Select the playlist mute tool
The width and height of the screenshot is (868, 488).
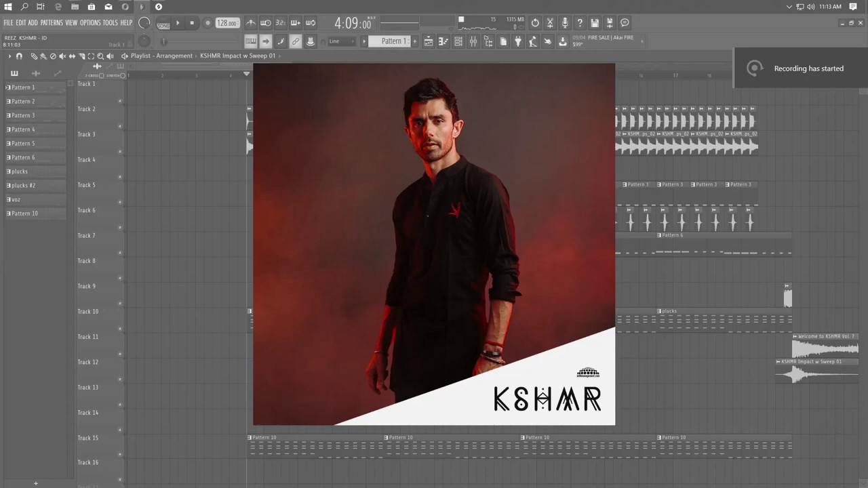click(x=62, y=56)
